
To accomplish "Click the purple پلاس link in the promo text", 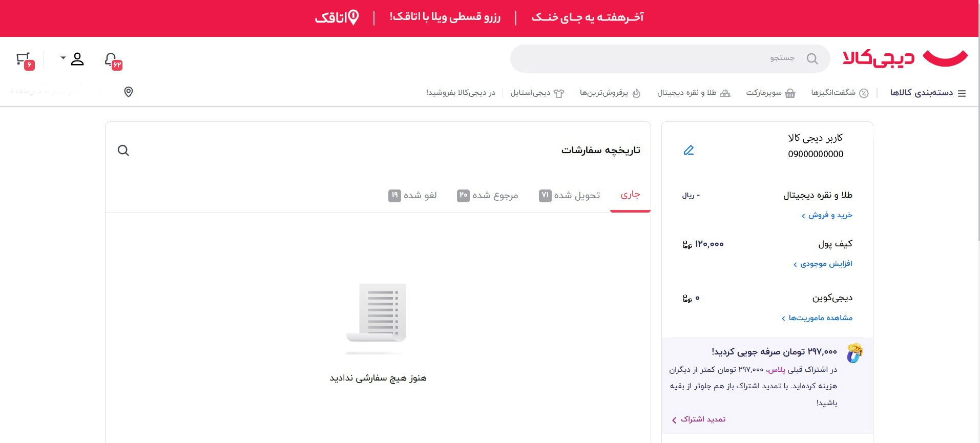I will 776,369.
